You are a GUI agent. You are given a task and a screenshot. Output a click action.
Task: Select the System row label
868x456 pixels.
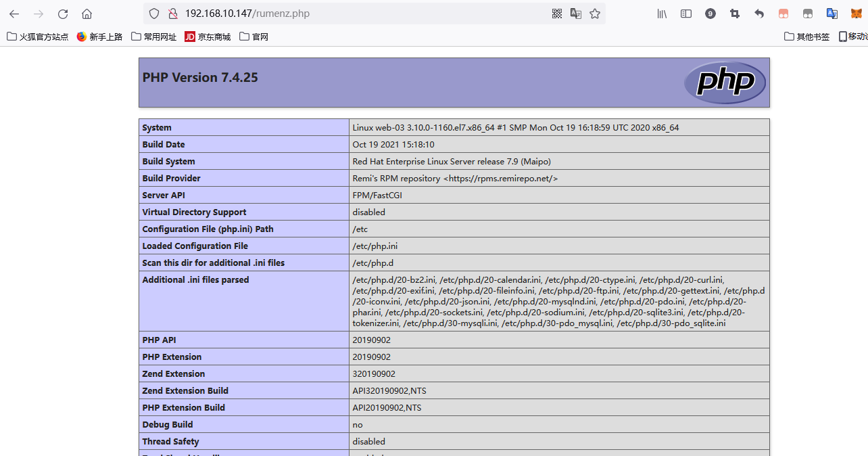[157, 127]
